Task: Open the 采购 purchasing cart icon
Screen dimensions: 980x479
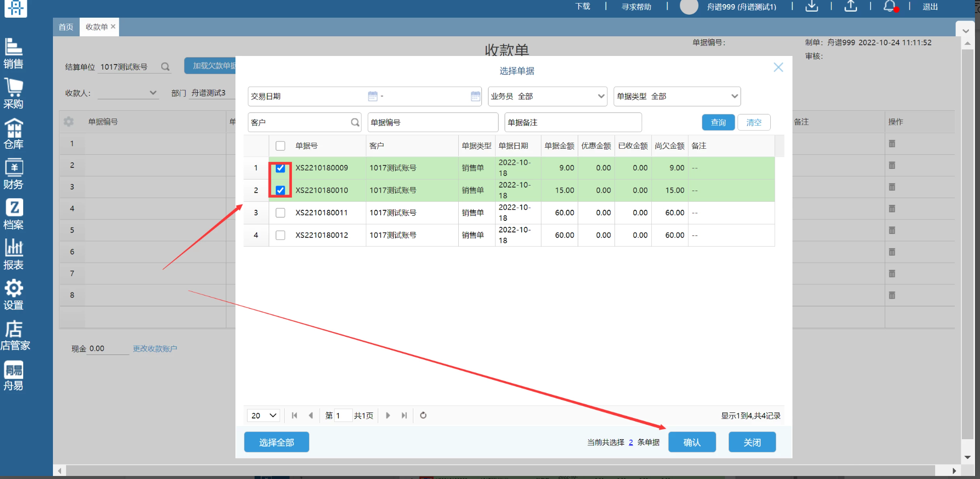Action: (x=14, y=93)
